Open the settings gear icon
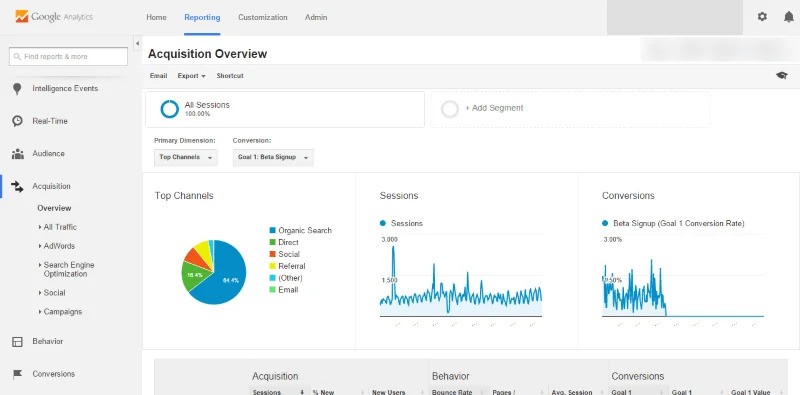 (x=762, y=17)
